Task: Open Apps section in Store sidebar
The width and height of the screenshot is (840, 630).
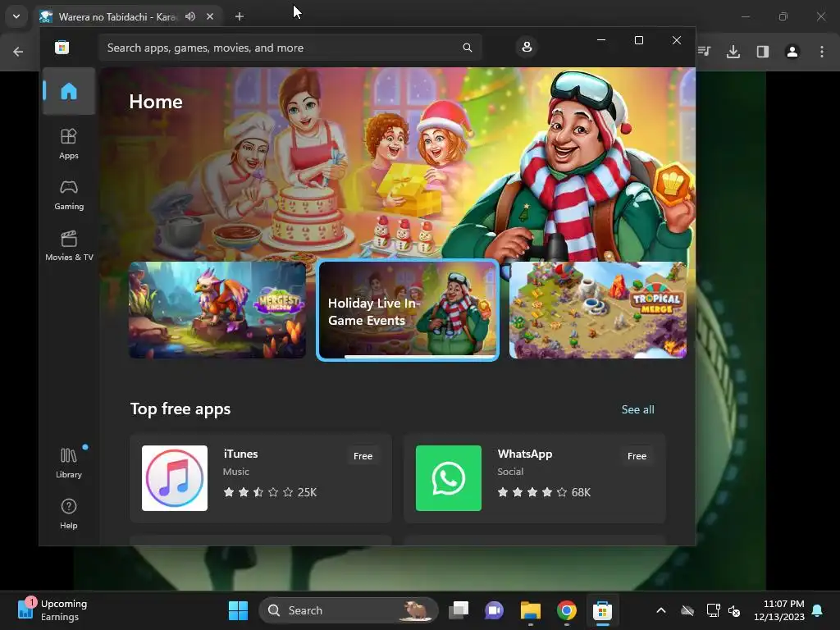Action: tap(69, 144)
